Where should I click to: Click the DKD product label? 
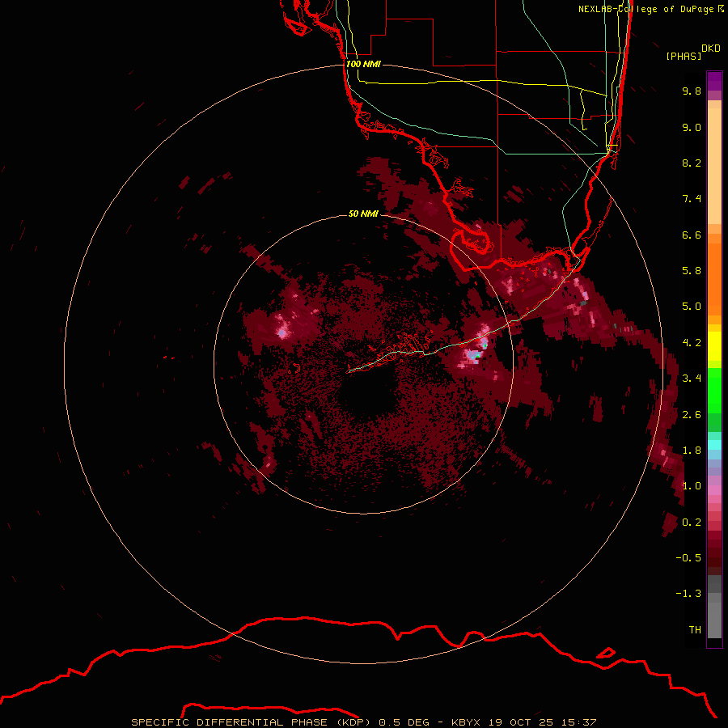[x=711, y=49]
